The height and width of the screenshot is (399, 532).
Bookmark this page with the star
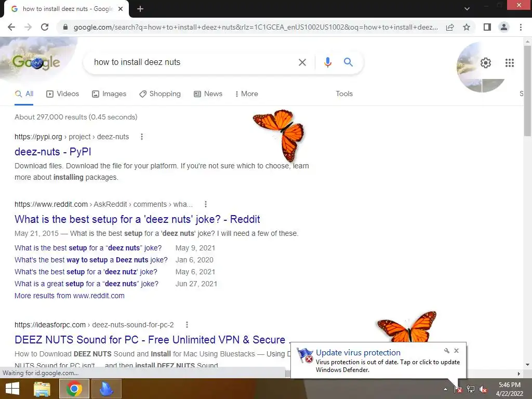(467, 27)
